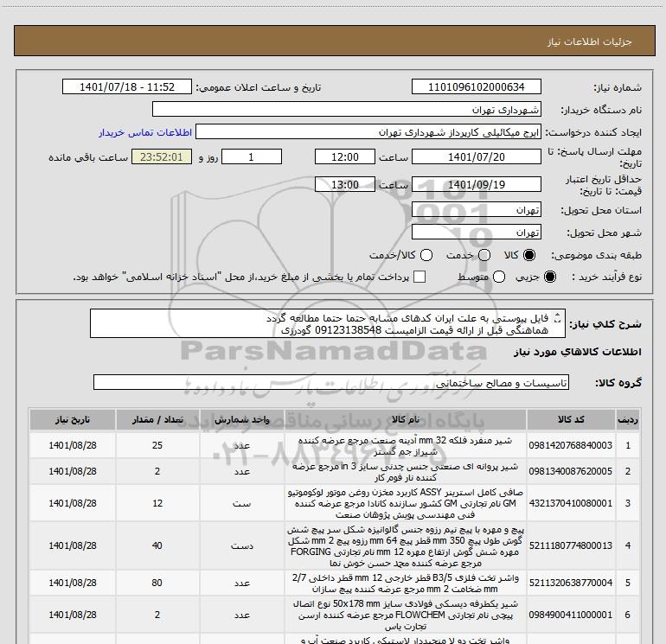Click quantity 25 in row 1
This screenshot has width=666, height=644.
[x=157, y=445]
